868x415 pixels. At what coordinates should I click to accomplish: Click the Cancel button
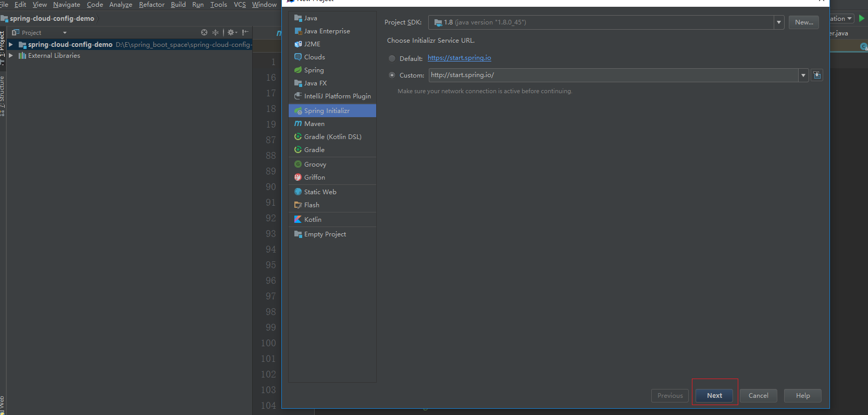tap(758, 396)
